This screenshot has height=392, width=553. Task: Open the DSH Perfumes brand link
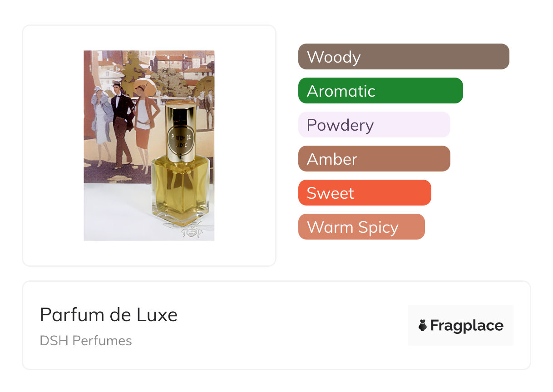(x=86, y=341)
